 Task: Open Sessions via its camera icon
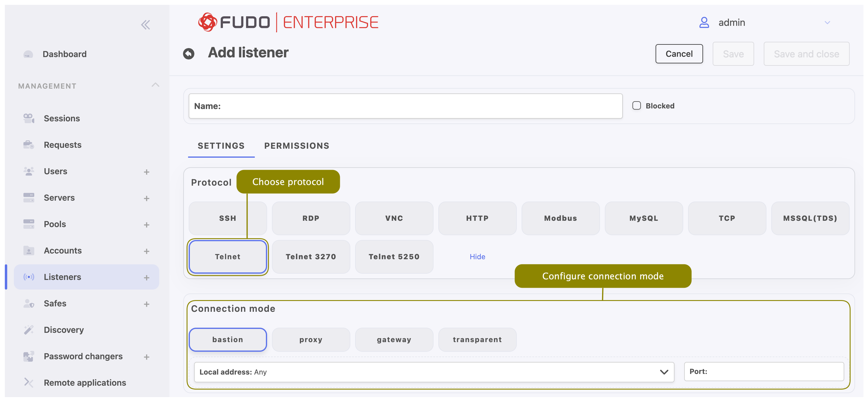(29, 118)
